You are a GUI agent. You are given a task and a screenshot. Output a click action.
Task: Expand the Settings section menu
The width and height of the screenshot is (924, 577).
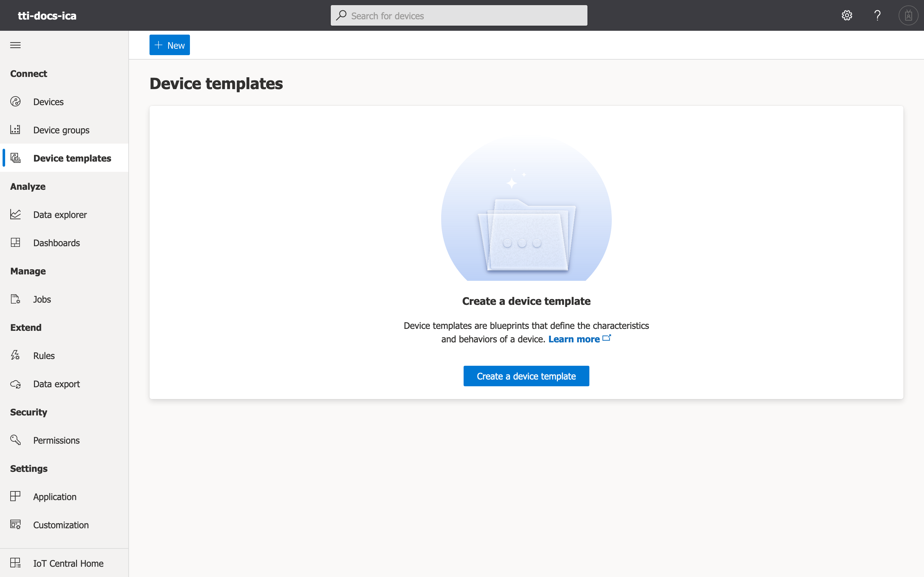point(29,468)
